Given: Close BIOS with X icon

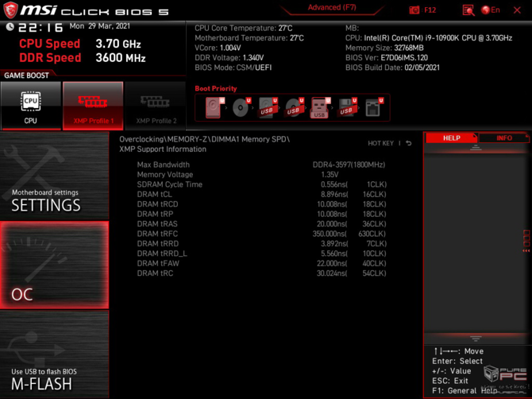Looking at the screenshot, I should (517, 10).
